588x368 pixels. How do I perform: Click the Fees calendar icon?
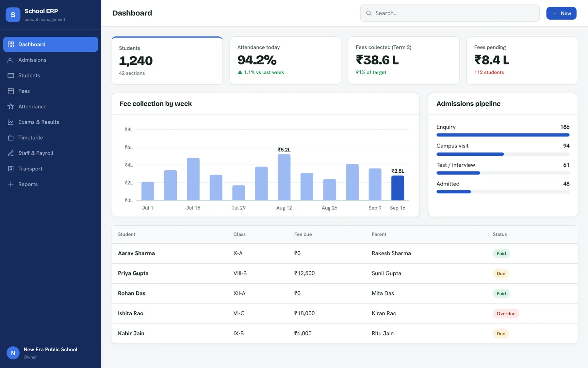point(11,91)
